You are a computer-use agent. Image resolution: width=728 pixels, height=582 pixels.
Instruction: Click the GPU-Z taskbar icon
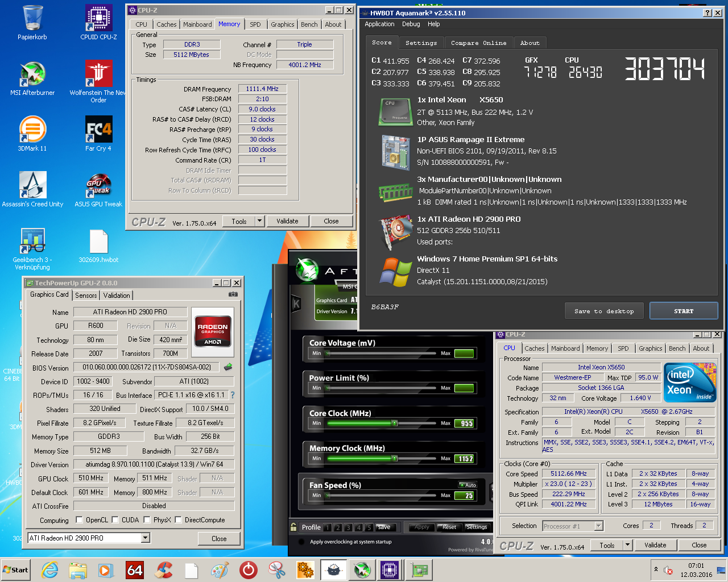coord(420,570)
